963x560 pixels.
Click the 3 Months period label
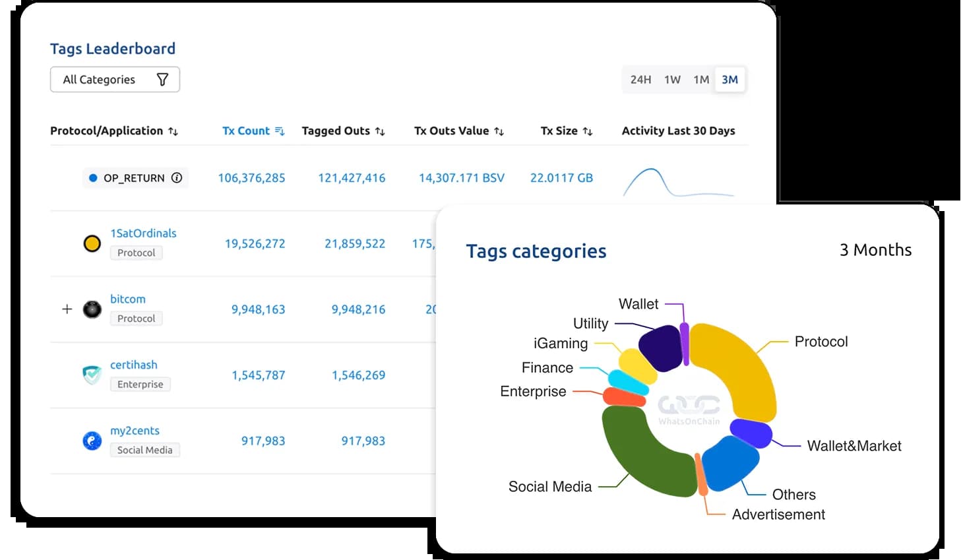875,250
